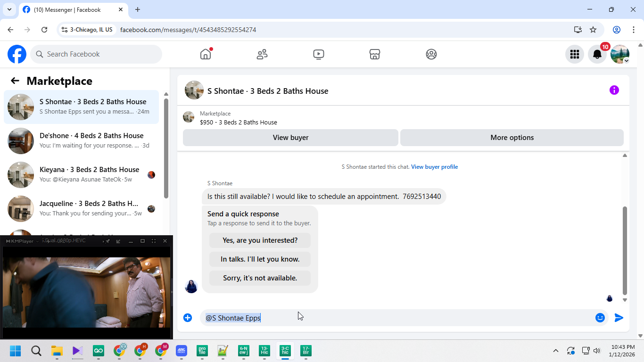Focus the message input with @S Shontae Epps

[x=396, y=318]
